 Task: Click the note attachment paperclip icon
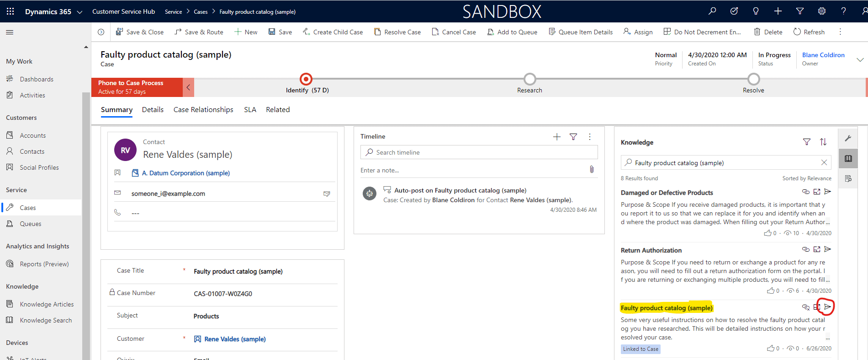coord(592,170)
